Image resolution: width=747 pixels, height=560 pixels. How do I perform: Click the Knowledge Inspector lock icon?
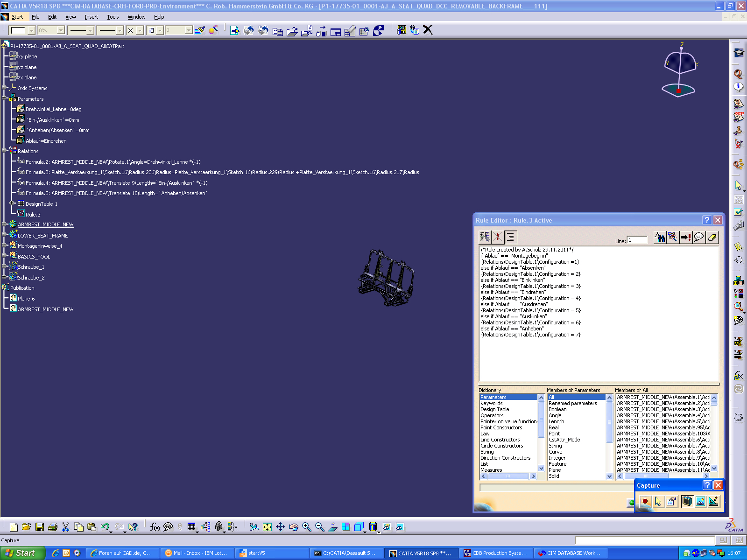click(x=219, y=527)
